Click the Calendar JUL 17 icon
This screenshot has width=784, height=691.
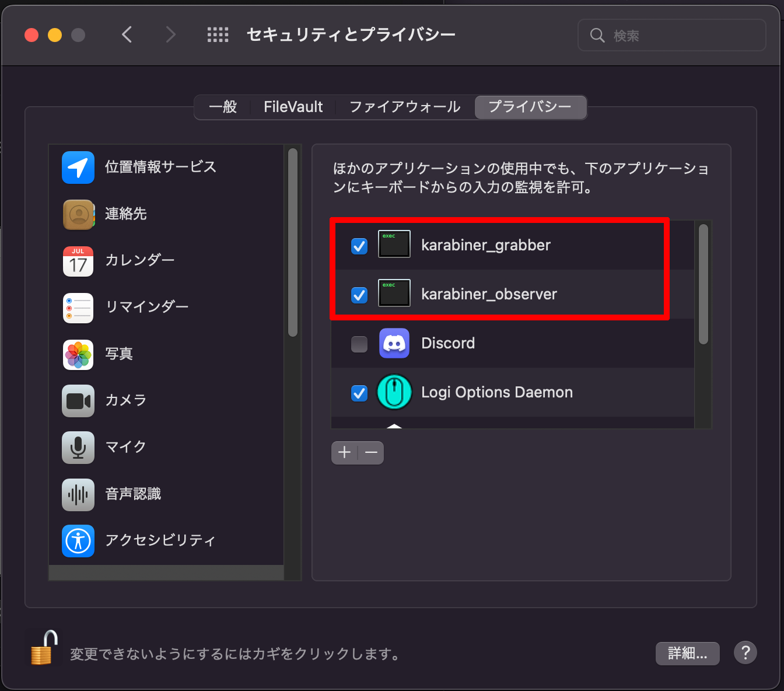click(x=78, y=261)
